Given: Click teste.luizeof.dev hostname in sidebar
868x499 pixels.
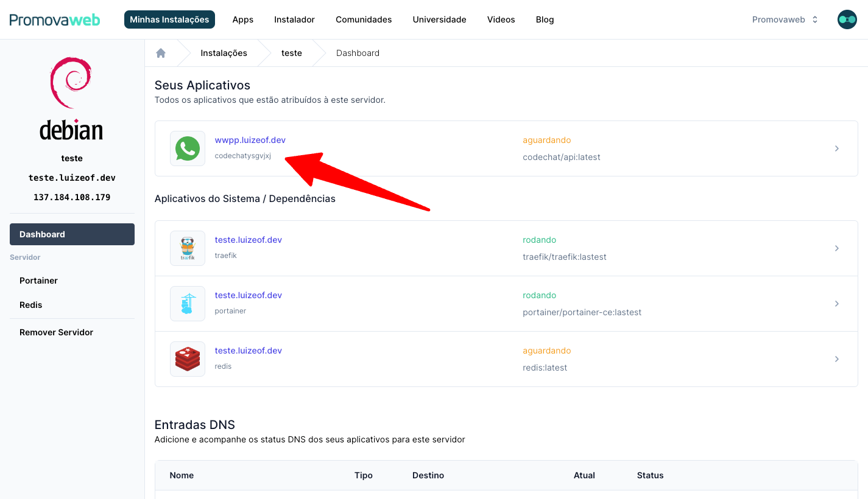Looking at the screenshot, I should pyautogui.click(x=72, y=178).
